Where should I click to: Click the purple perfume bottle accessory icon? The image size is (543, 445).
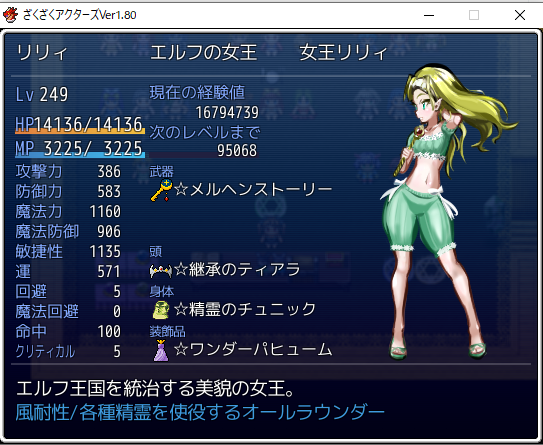tap(161, 350)
